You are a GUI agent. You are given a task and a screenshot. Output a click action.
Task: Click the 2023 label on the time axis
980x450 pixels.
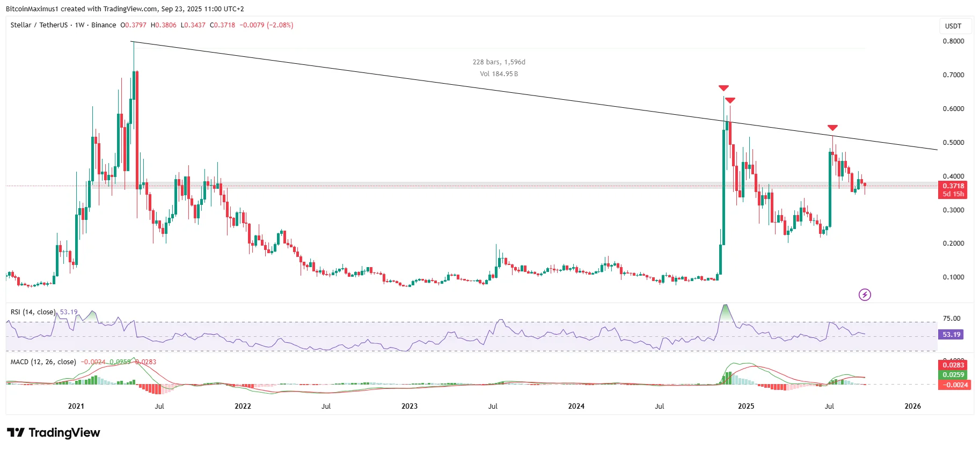(x=409, y=406)
